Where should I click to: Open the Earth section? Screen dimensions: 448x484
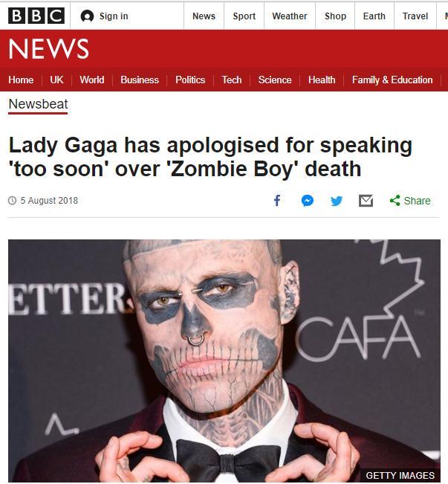point(374,16)
